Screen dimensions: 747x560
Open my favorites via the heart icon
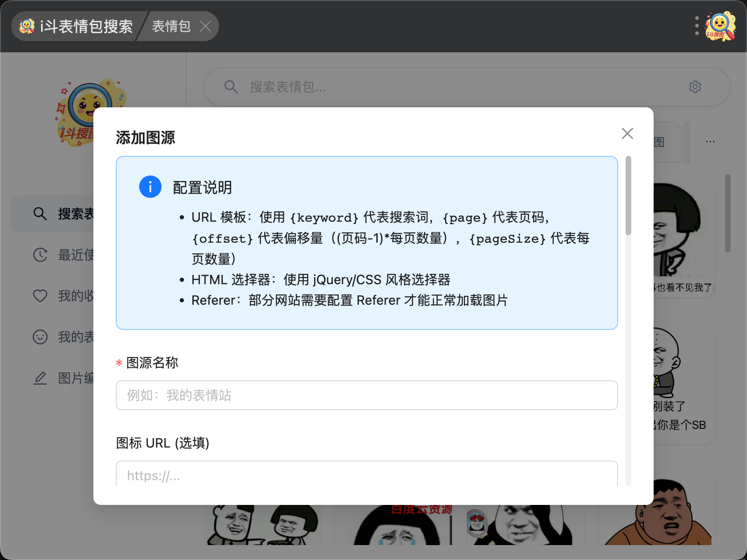coord(40,296)
